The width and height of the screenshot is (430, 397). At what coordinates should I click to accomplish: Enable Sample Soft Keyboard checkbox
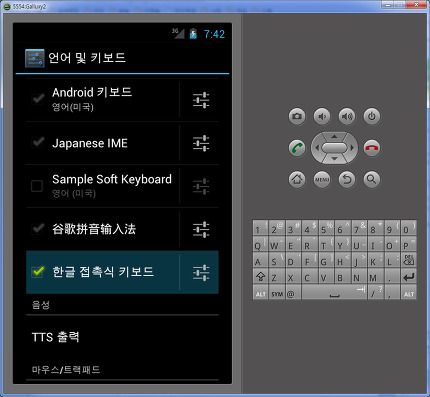pyautogui.click(x=37, y=186)
